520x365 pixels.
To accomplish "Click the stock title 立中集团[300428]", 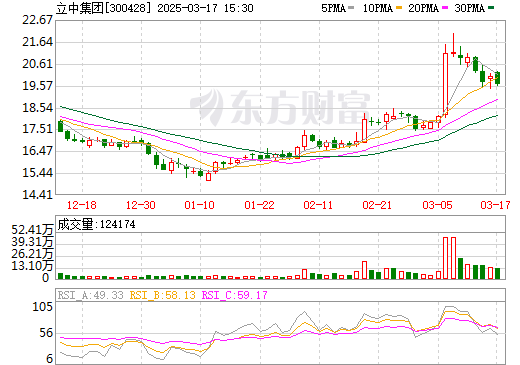I will [104, 8].
